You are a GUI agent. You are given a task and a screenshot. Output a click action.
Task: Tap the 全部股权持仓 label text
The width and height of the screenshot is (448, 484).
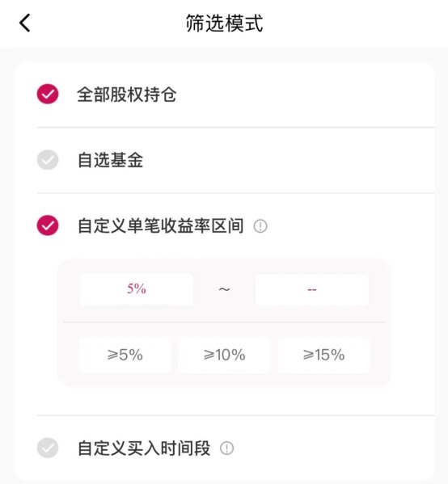click(x=127, y=95)
